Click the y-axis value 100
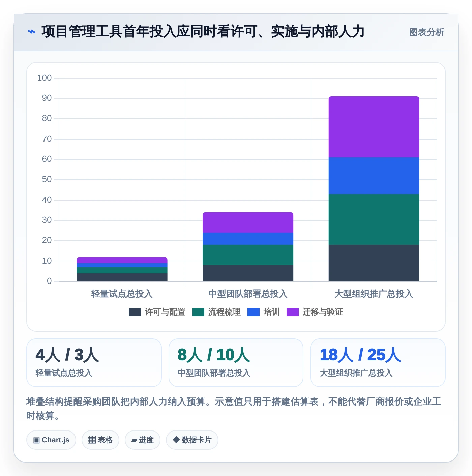Image resolution: width=472 pixels, height=476 pixels. click(x=45, y=78)
